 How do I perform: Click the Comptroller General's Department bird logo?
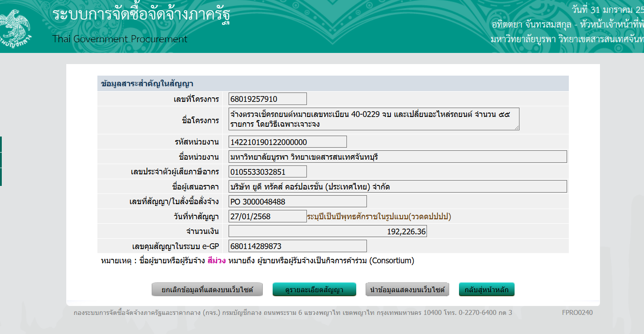(x=15, y=27)
